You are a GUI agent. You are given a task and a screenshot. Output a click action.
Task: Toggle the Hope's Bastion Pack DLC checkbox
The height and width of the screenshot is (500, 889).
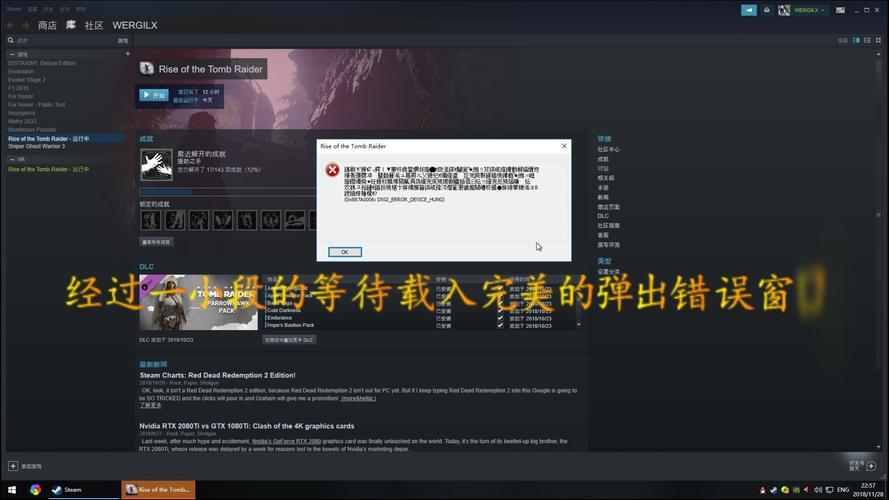[500, 325]
